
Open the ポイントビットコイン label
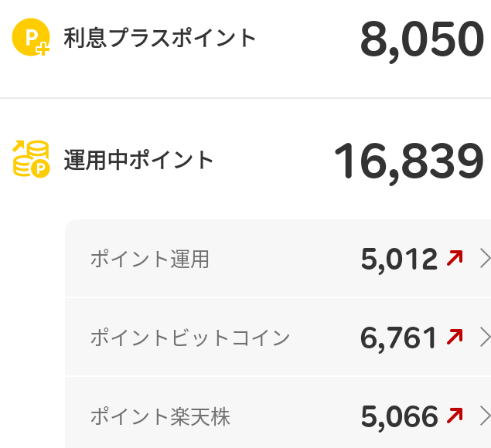[x=189, y=338]
